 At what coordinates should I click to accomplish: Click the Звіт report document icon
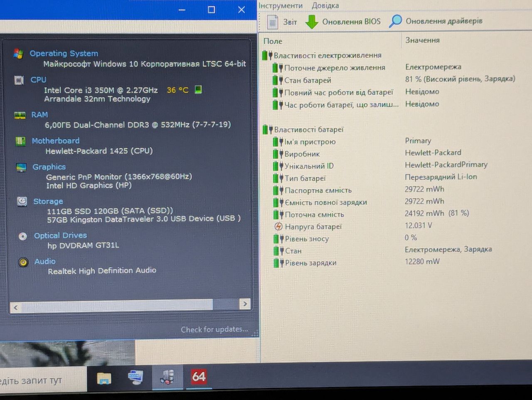point(272,22)
